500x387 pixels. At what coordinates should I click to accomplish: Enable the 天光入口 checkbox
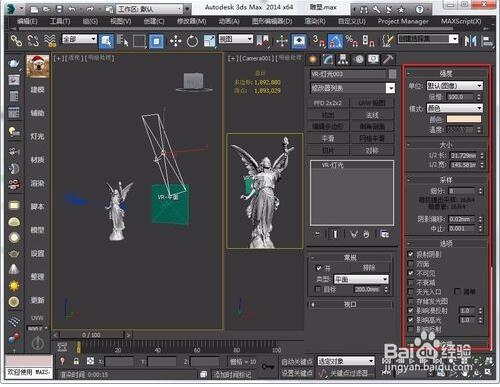click(x=411, y=292)
